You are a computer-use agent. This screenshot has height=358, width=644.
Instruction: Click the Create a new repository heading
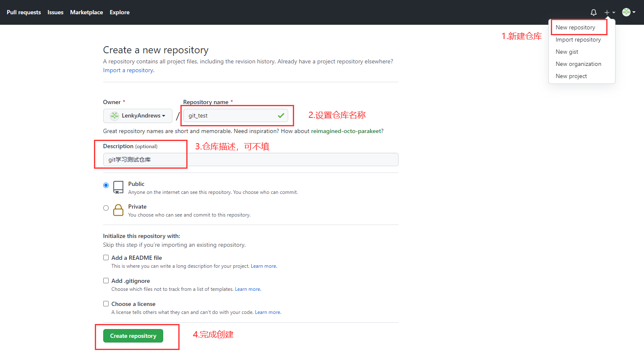tap(156, 50)
